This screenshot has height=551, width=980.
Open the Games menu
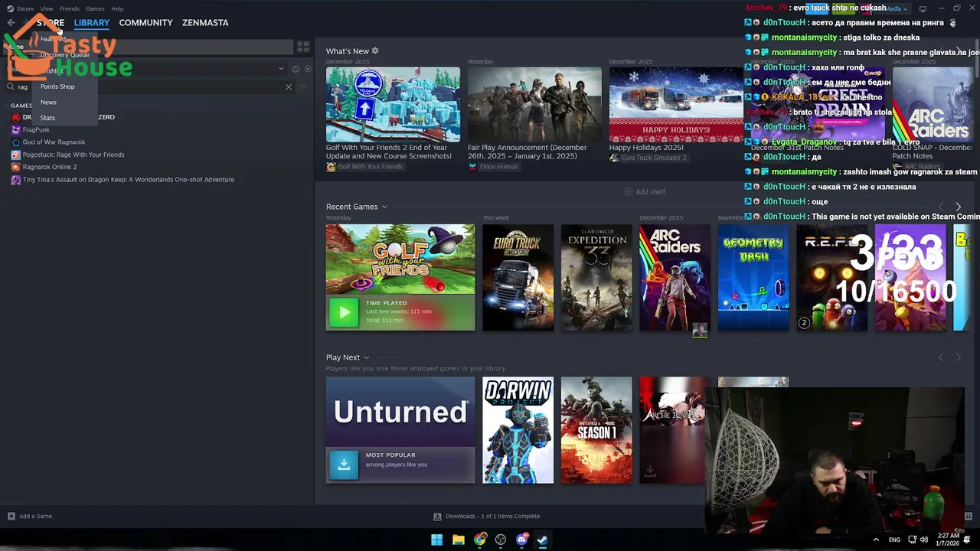pos(95,8)
